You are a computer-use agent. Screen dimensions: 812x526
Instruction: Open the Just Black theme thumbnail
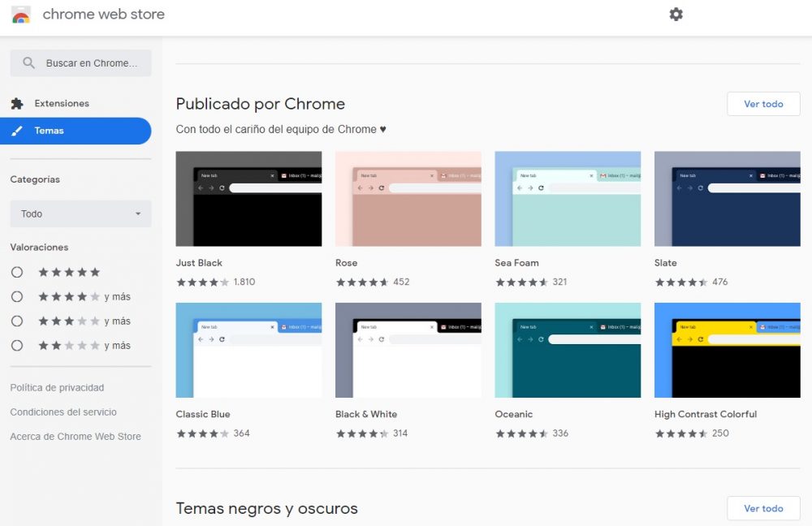(248, 199)
